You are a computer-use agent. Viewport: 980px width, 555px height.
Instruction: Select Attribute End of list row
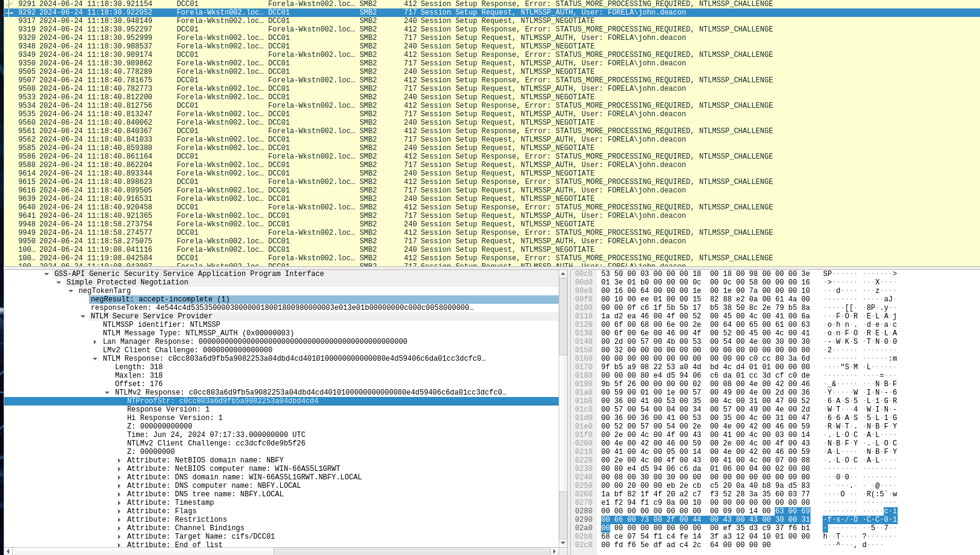pos(175,545)
